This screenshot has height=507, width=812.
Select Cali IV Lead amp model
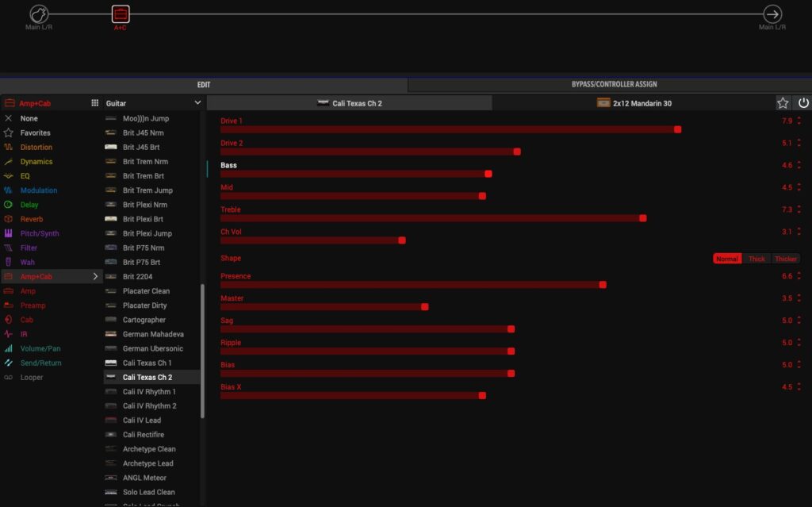coord(142,421)
